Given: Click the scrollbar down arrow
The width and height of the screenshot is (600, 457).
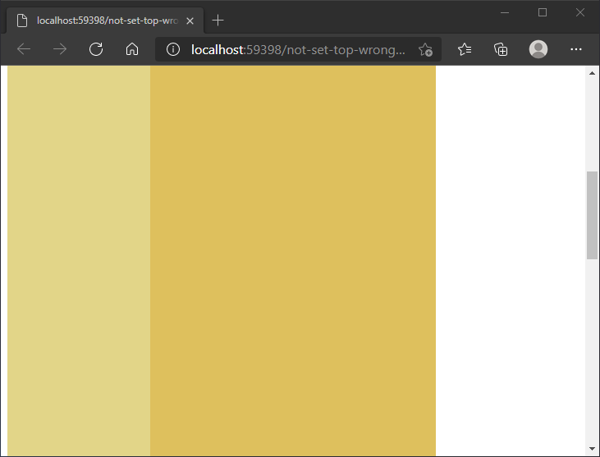Looking at the screenshot, I should [x=592, y=449].
